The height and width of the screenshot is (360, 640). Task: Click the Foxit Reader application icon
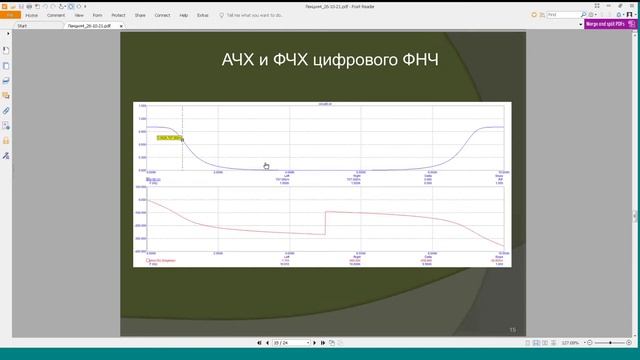[4, 7]
